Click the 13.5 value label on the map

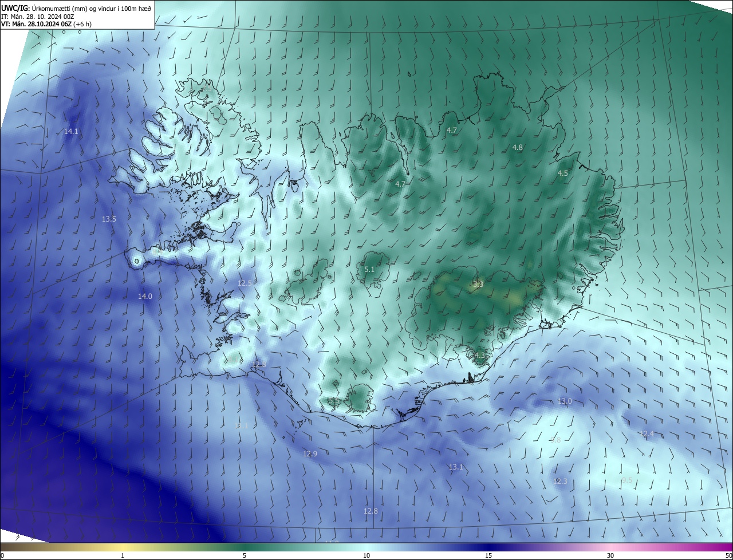109,219
